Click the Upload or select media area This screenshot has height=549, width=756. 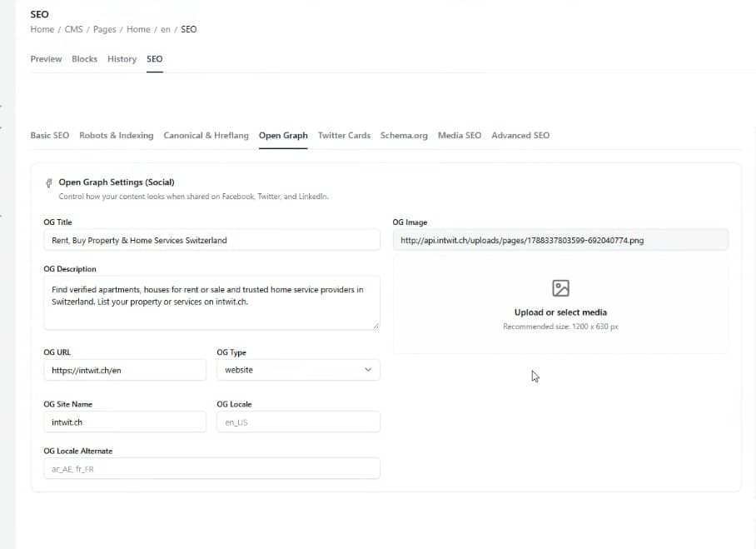click(x=560, y=305)
